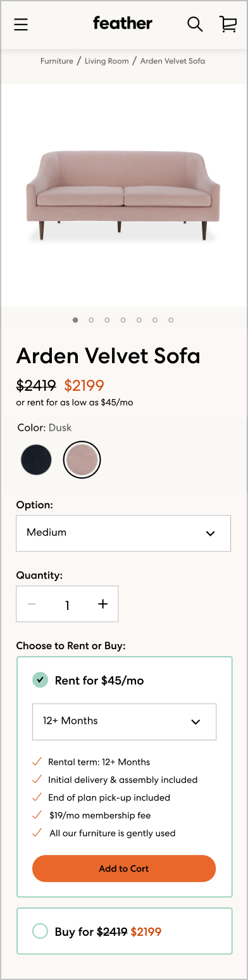Expand the Medium option dropdown
The width and height of the screenshot is (248, 980).
tap(123, 533)
